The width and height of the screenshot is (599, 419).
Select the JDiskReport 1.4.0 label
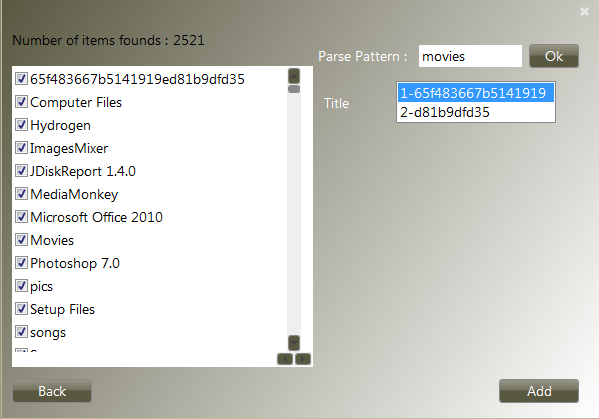83,171
